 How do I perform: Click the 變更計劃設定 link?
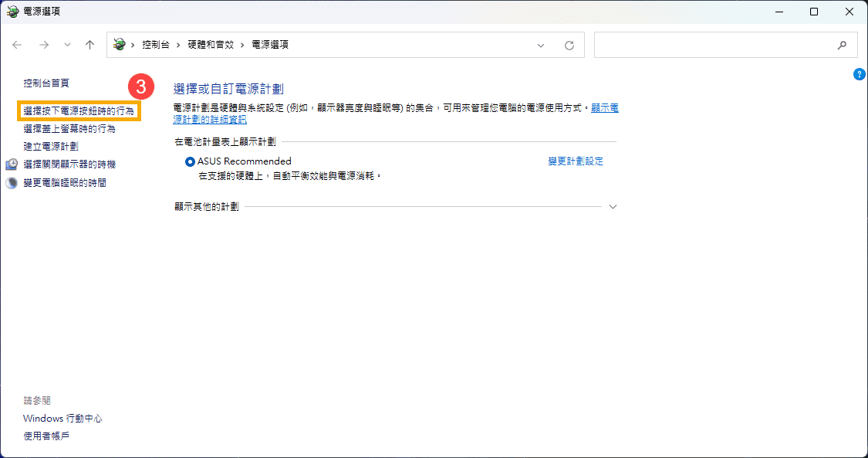[x=576, y=161]
